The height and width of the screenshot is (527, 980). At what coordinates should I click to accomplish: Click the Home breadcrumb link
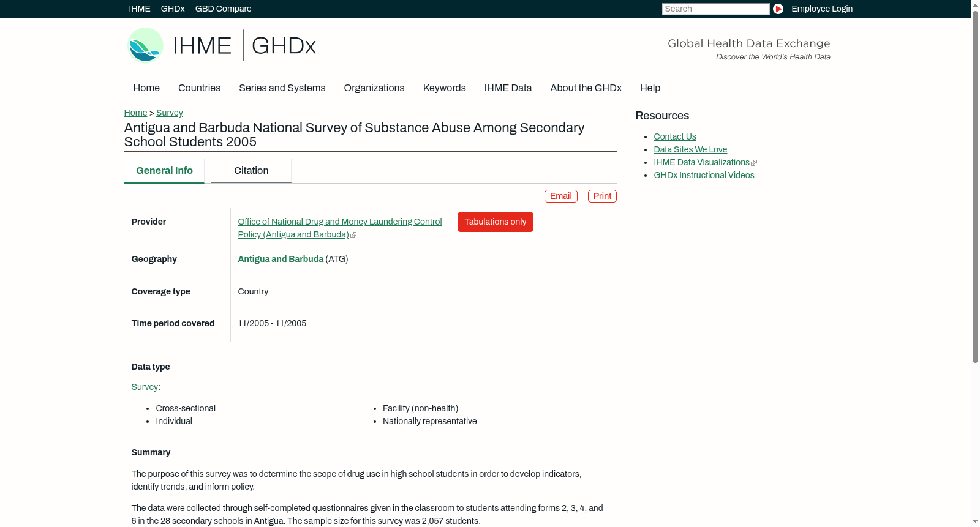[135, 113]
